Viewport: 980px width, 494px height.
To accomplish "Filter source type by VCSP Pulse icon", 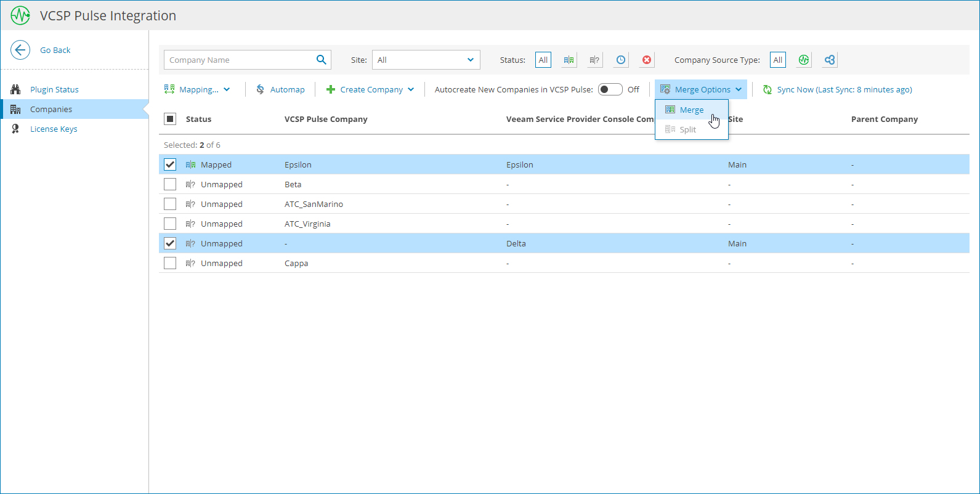I will pos(803,60).
